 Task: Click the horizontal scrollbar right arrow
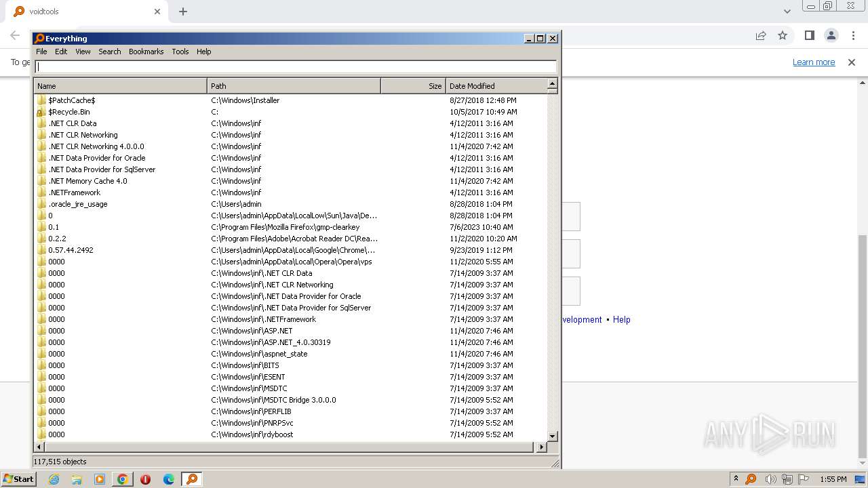pyautogui.click(x=540, y=447)
